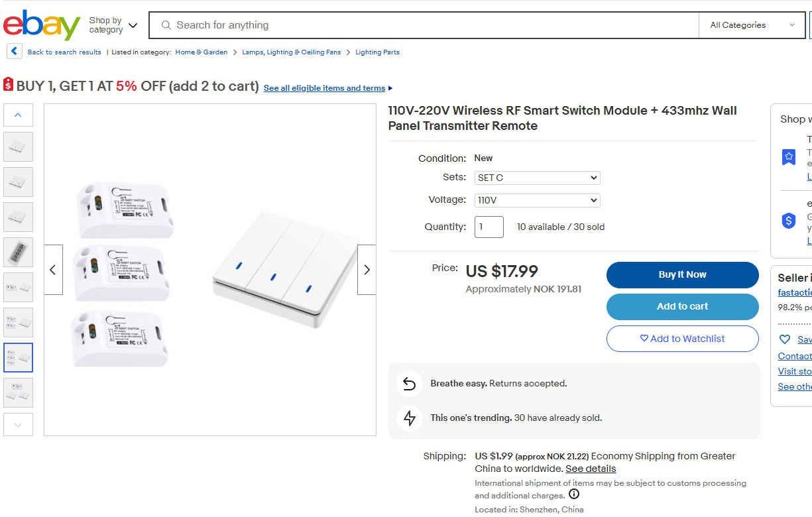
Task: Open the See all eligible items and terms link
Action: [x=324, y=87]
